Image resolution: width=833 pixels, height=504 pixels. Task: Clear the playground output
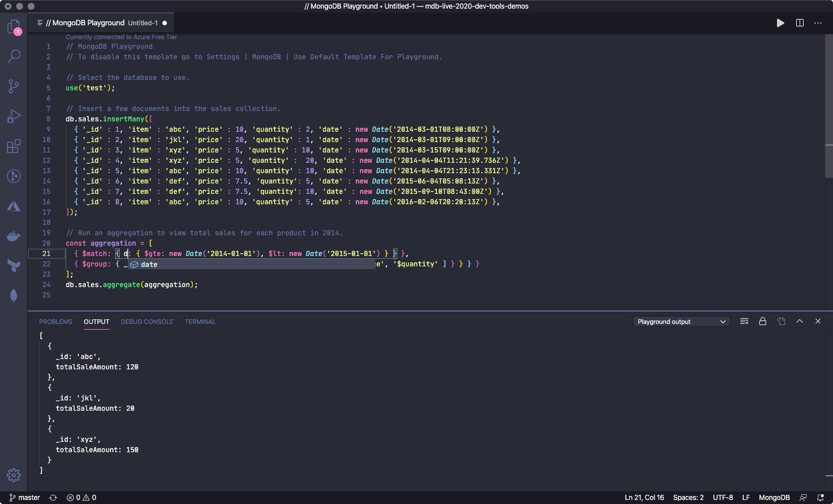click(744, 321)
